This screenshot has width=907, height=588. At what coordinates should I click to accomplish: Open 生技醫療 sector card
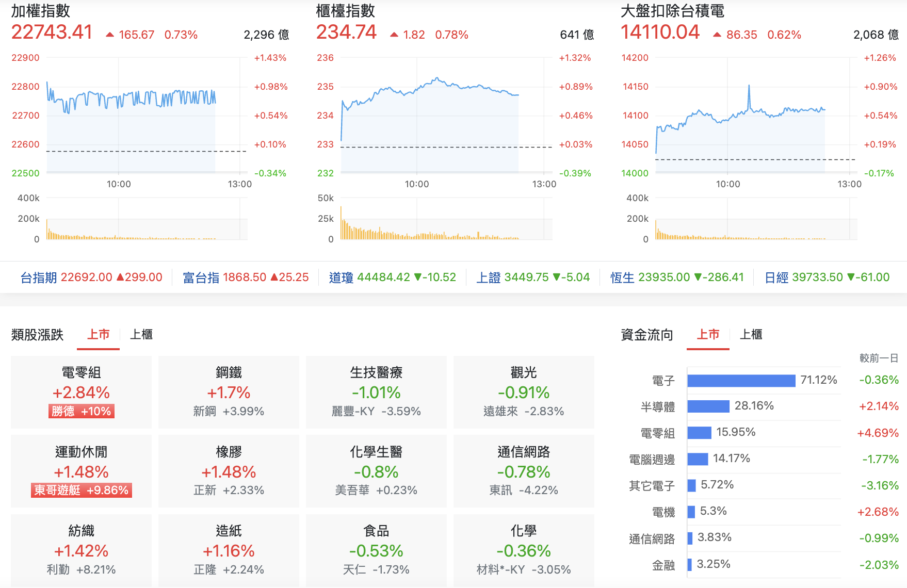tap(376, 392)
